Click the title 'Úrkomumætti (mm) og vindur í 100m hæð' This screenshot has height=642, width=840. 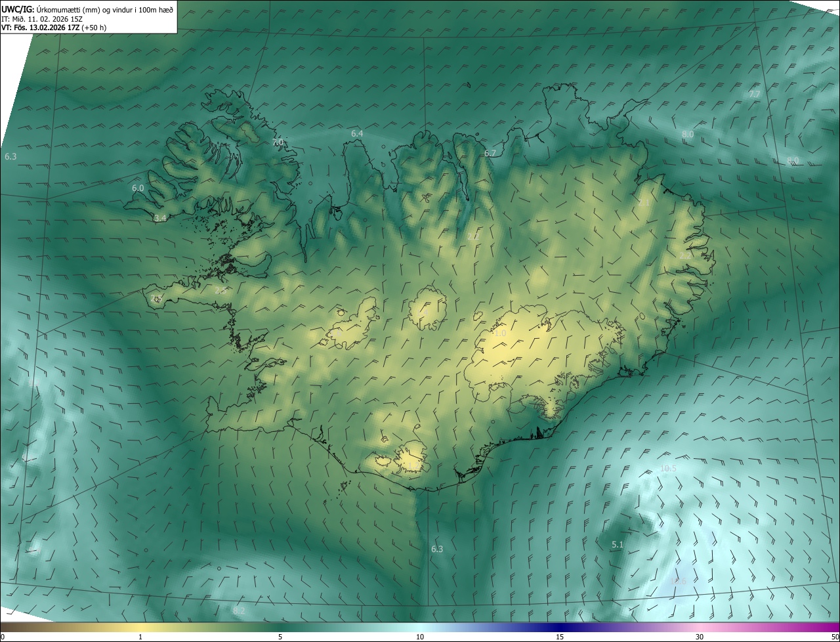104,9
